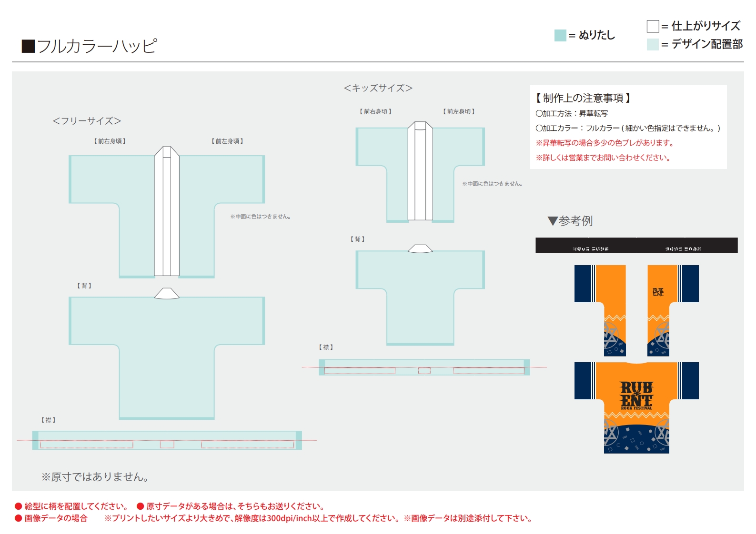Select the ＜キッズサイズ＞ heading
The height and width of the screenshot is (534, 756).
pyautogui.click(x=378, y=88)
